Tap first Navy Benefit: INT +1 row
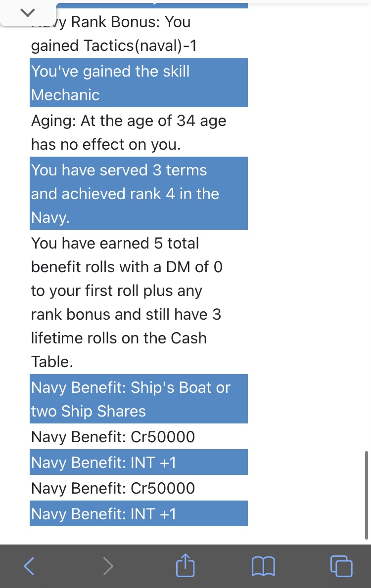The height and width of the screenshot is (588, 371). (x=139, y=462)
